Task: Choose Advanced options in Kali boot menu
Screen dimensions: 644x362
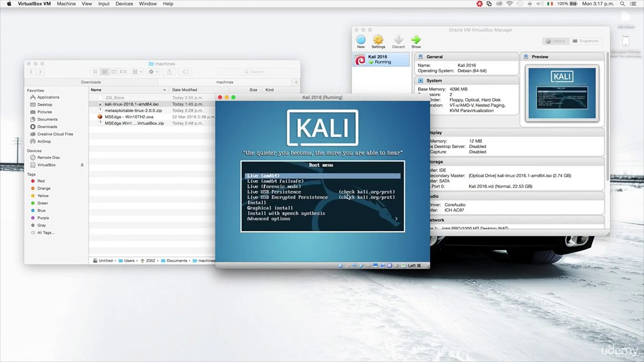Action: [x=269, y=219]
